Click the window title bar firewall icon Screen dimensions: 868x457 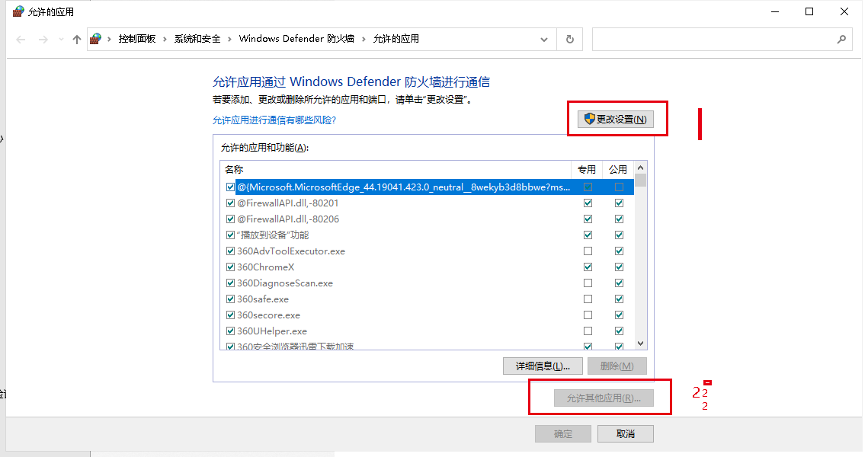[19, 11]
